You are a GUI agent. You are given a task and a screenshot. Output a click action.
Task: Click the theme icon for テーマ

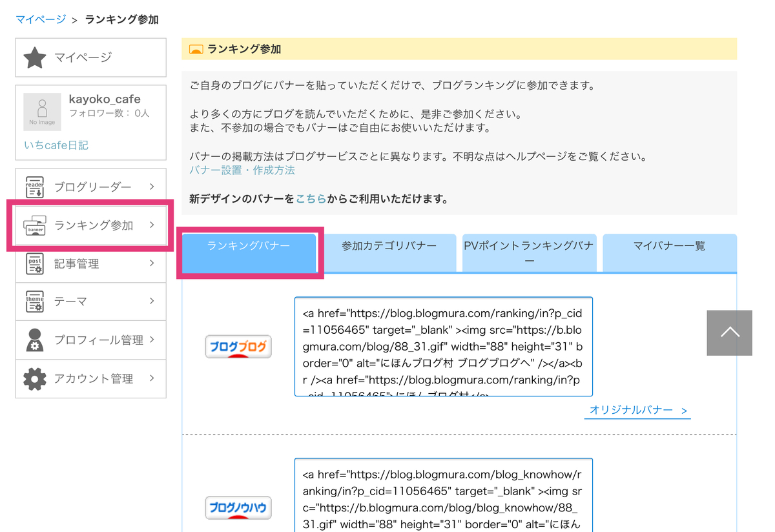coord(35,302)
